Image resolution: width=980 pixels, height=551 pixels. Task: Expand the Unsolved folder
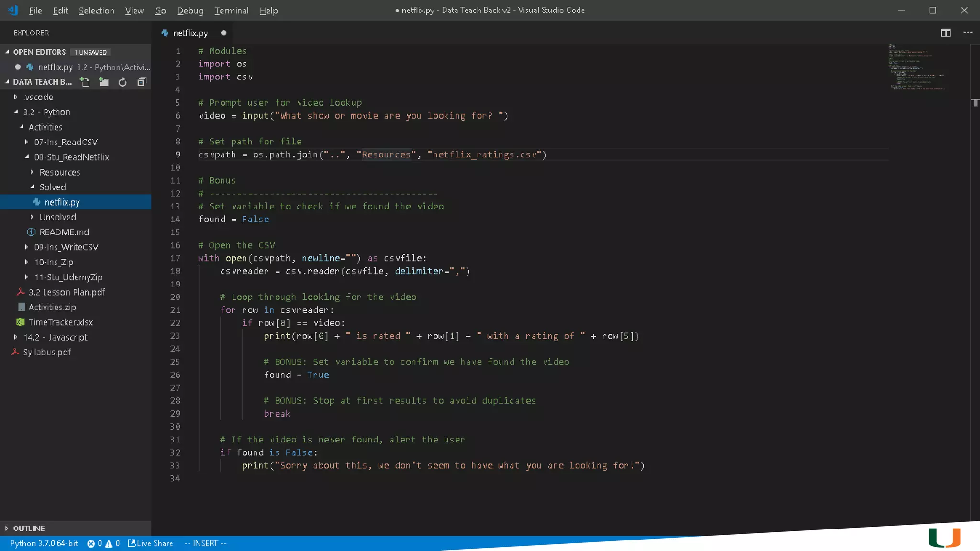click(57, 217)
